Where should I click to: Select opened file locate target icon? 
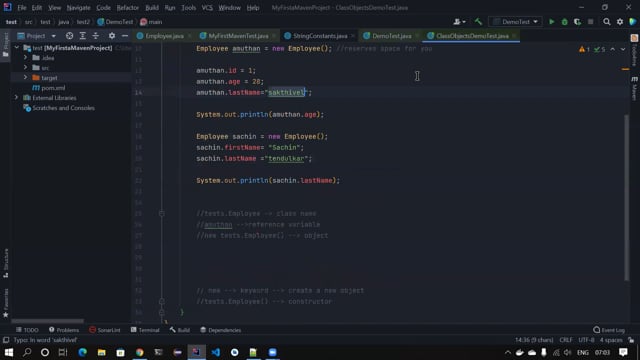tap(69, 36)
